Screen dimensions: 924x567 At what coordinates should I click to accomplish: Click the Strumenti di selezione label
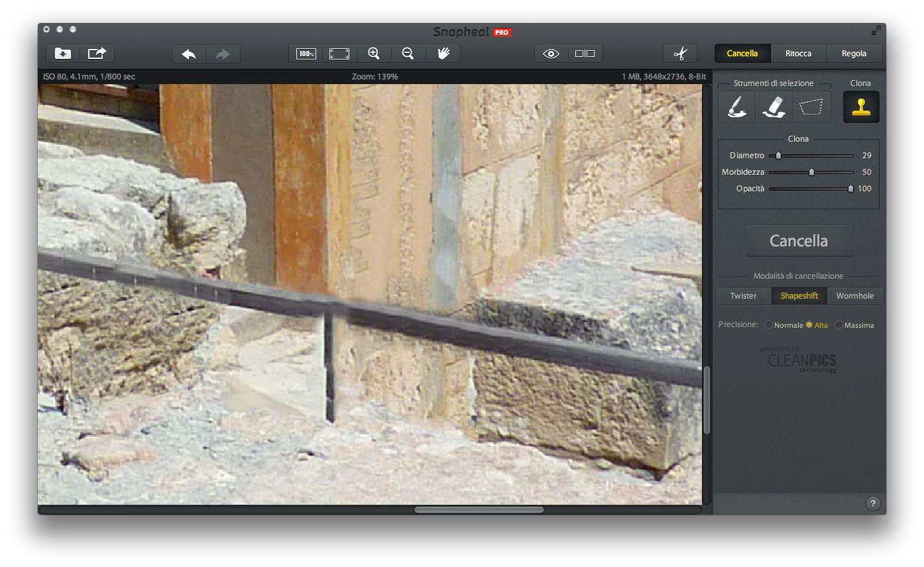[774, 83]
